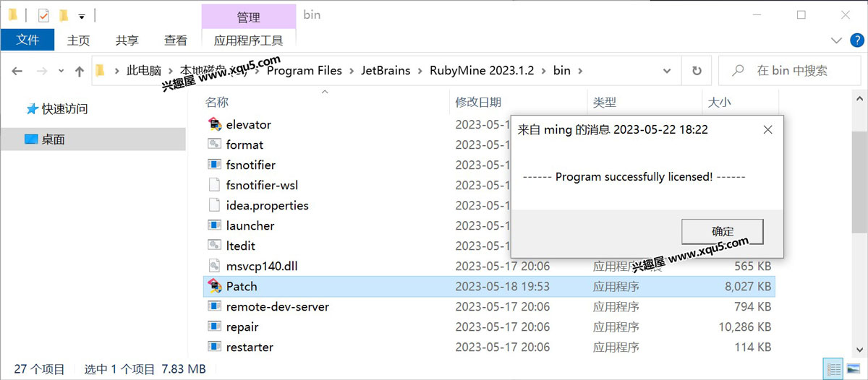The image size is (868, 380).
Task: Click the up-one-level arrow
Action: point(80,71)
